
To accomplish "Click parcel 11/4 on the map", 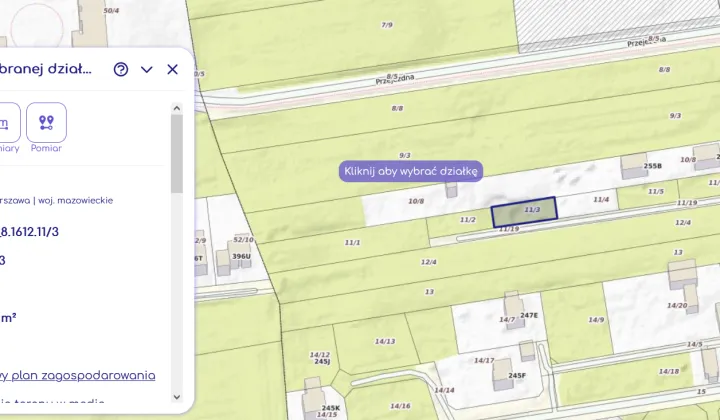I will click(601, 199).
